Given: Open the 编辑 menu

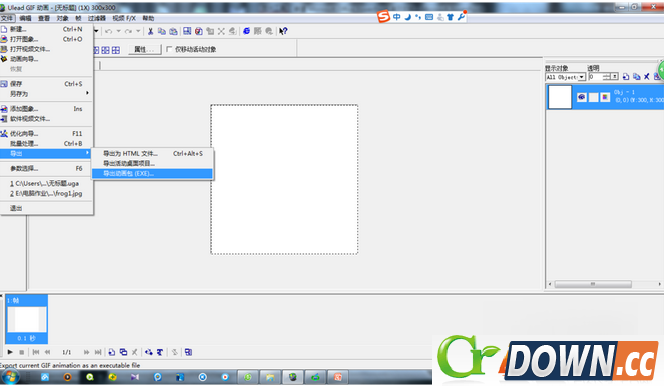Looking at the screenshot, I should pyautogui.click(x=25, y=18).
